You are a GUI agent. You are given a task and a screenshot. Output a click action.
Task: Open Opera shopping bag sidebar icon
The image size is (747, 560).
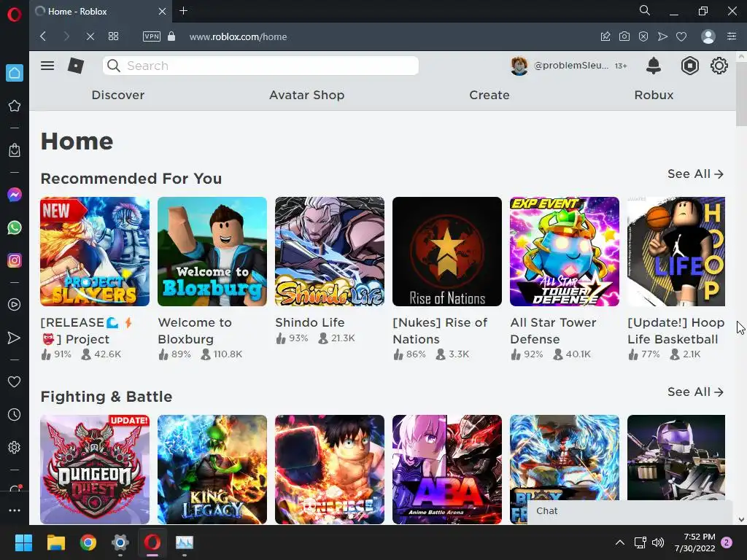point(15,150)
